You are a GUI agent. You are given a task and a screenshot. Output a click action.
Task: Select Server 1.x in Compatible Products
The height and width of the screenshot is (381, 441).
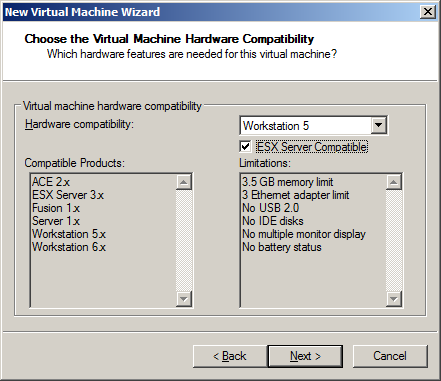coord(56,221)
